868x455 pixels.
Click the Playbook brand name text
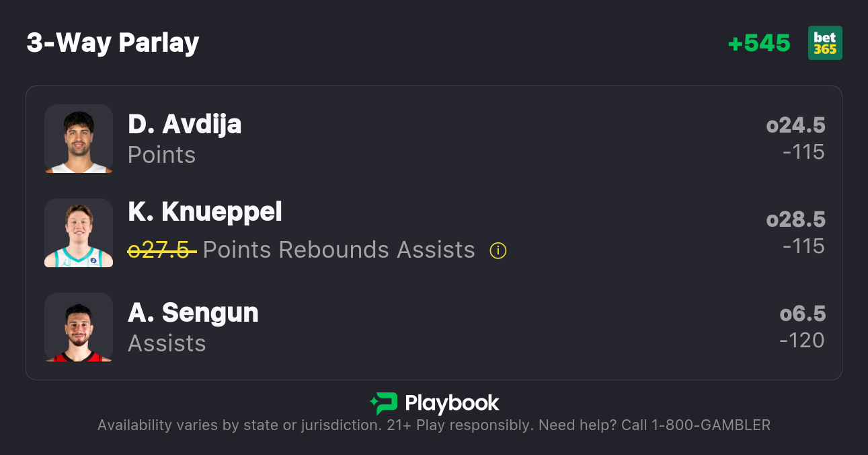click(452, 403)
